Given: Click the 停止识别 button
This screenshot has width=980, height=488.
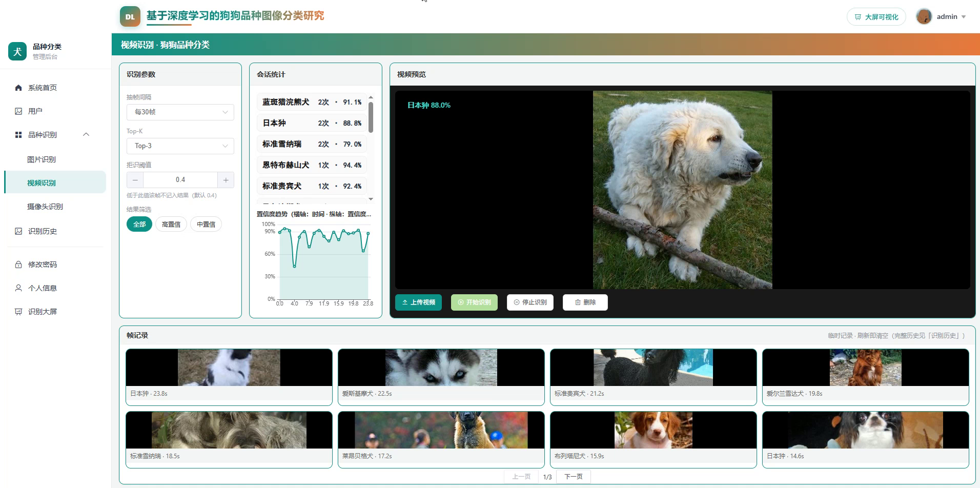Looking at the screenshot, I should click(530, 302).
